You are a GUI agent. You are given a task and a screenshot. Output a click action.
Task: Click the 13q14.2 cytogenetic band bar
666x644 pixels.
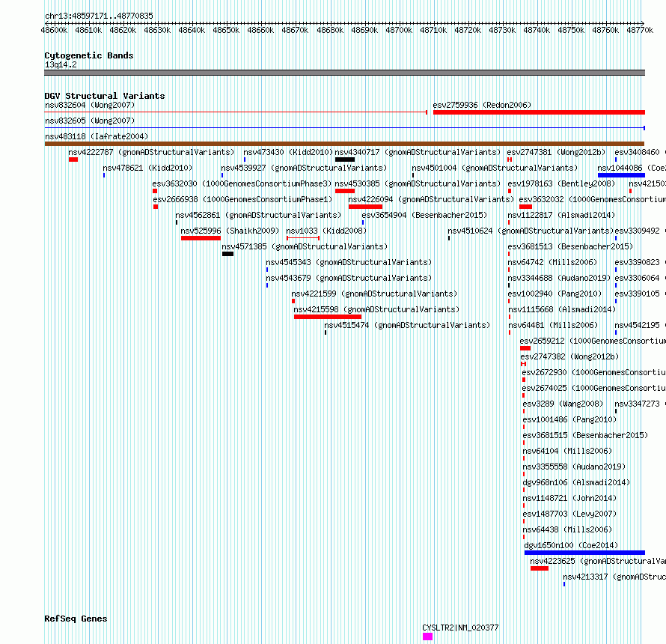pos(344,73)
